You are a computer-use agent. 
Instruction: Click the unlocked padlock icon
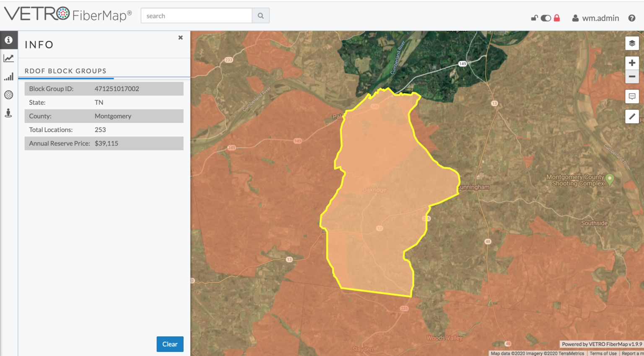(534, 18)
